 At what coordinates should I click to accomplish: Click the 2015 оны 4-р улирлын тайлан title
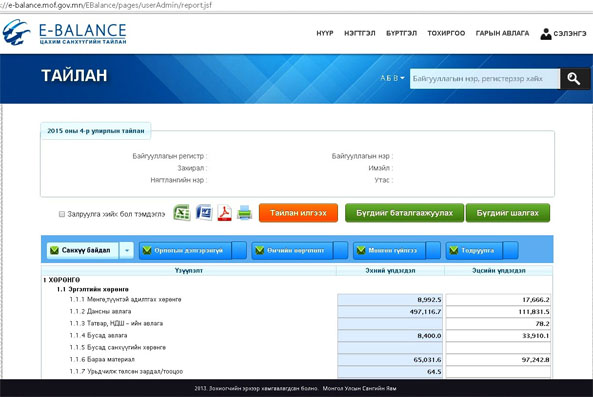pyautogui.click(x=96, y=131)
